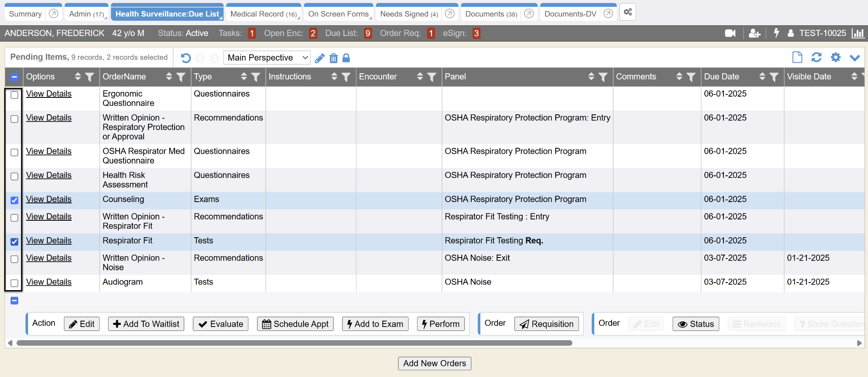Open the Main Perspective dropdown

(x=267, y=58)
